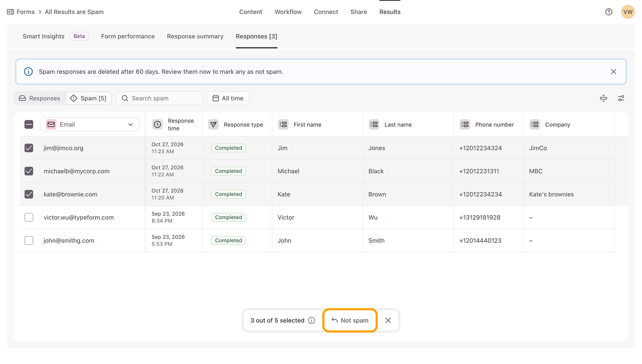Open the Email column dropdown
Screen dimensions: 642x364
point(90,124)
